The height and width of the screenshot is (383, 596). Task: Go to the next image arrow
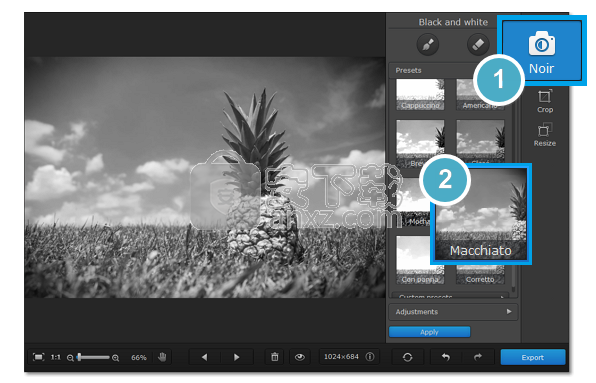point(236,357)
